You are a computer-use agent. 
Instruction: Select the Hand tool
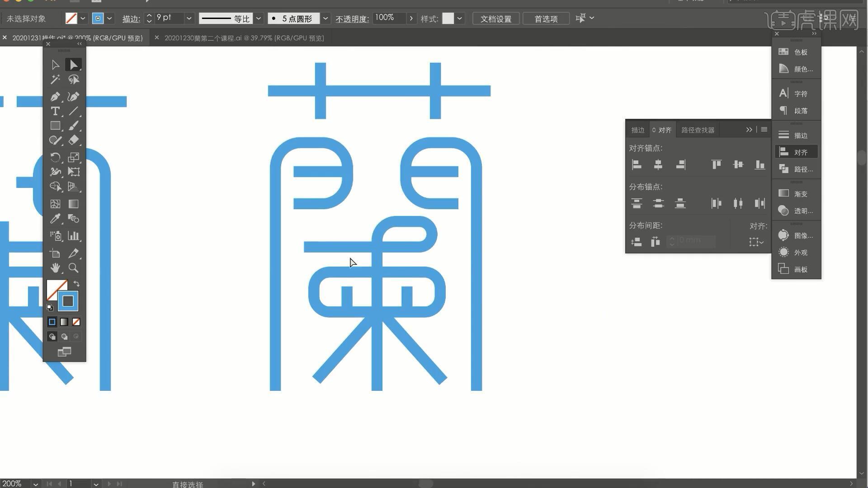coord(56,268)
